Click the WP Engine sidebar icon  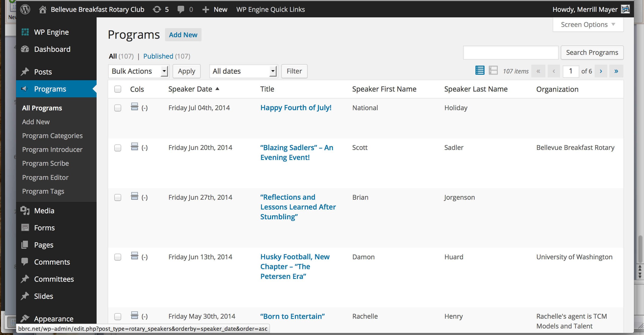coord(25,32)
